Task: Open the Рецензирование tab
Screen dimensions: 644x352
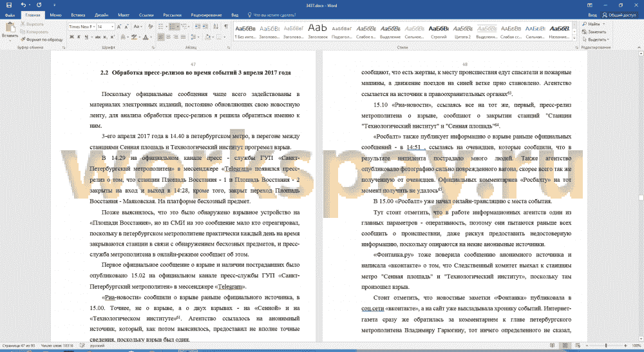Action: point(206,15)
